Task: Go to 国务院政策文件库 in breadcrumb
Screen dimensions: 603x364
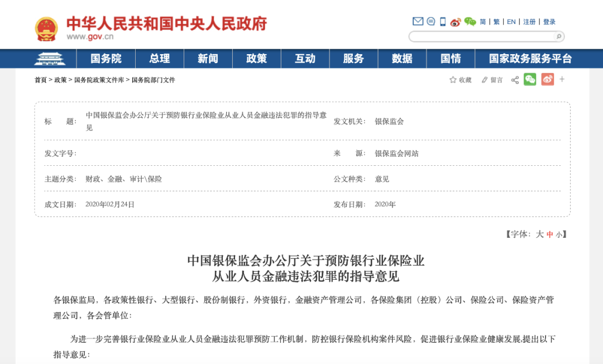Action: click(99, 80)
